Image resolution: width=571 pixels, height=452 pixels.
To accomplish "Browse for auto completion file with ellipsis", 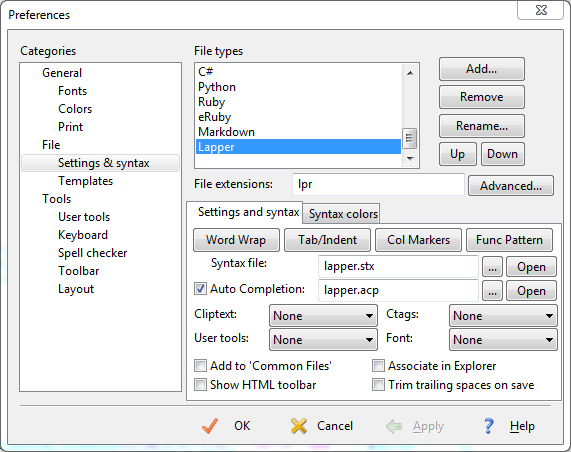I will [x=492, y=291].
